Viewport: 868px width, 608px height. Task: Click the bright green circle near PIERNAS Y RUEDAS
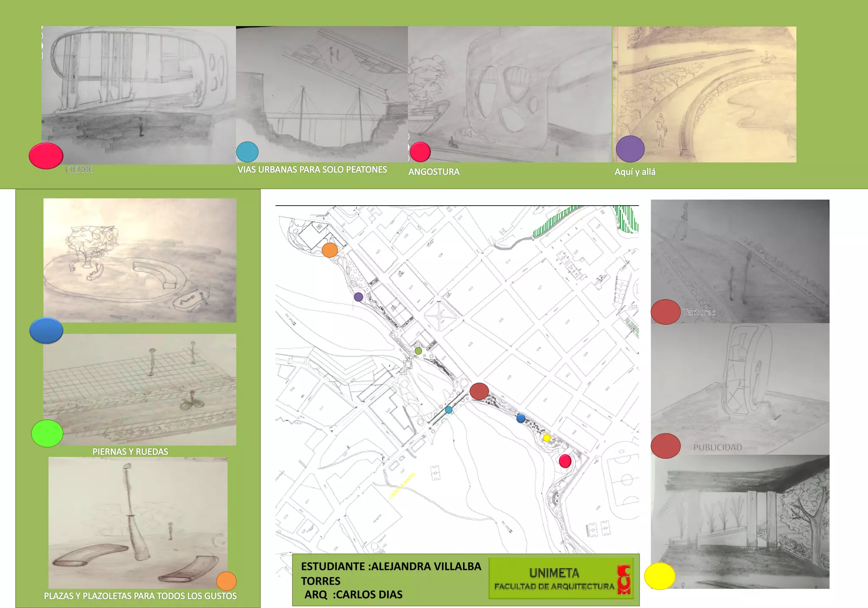(x=47, y=433)
